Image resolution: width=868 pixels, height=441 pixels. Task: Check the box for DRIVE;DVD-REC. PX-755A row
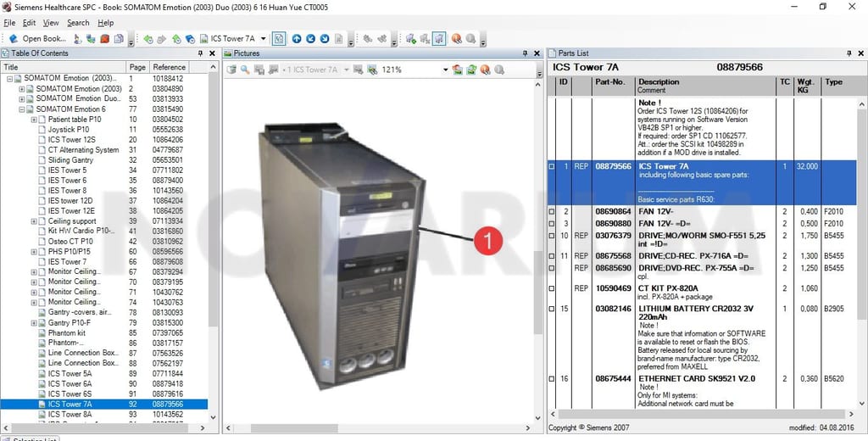(x=551, y=268)
